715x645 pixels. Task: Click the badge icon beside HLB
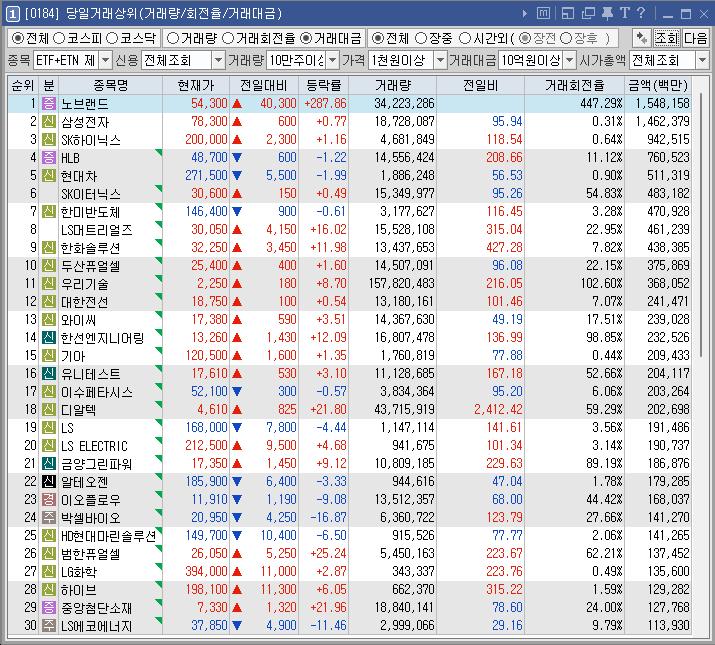coord(49,157)
